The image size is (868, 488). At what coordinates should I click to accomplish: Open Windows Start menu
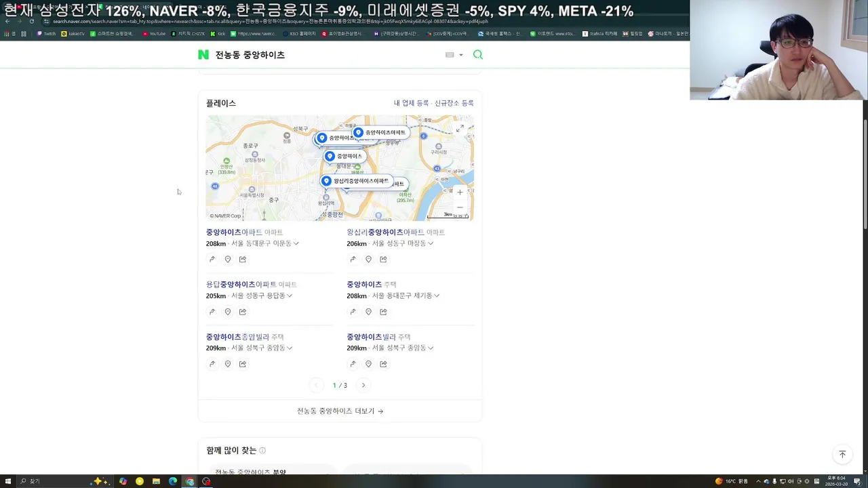click(7, 481)
